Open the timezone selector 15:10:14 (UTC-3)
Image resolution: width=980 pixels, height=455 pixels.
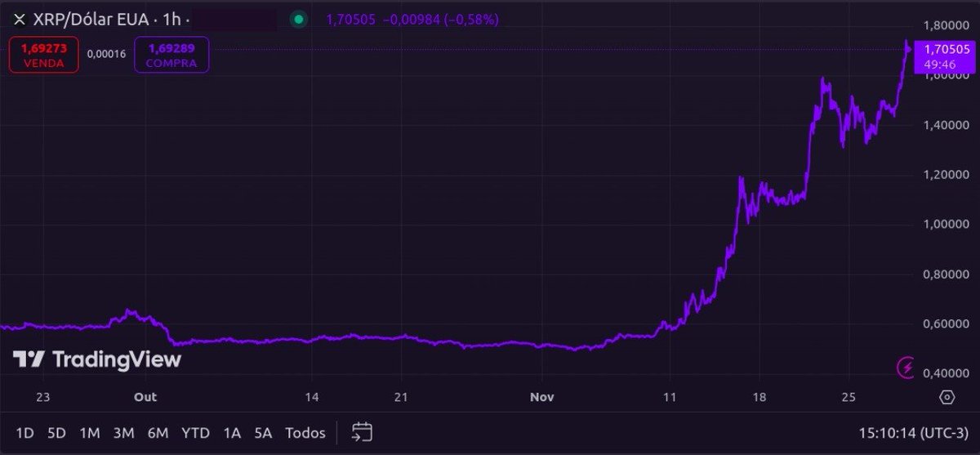[x=915, y=433]
